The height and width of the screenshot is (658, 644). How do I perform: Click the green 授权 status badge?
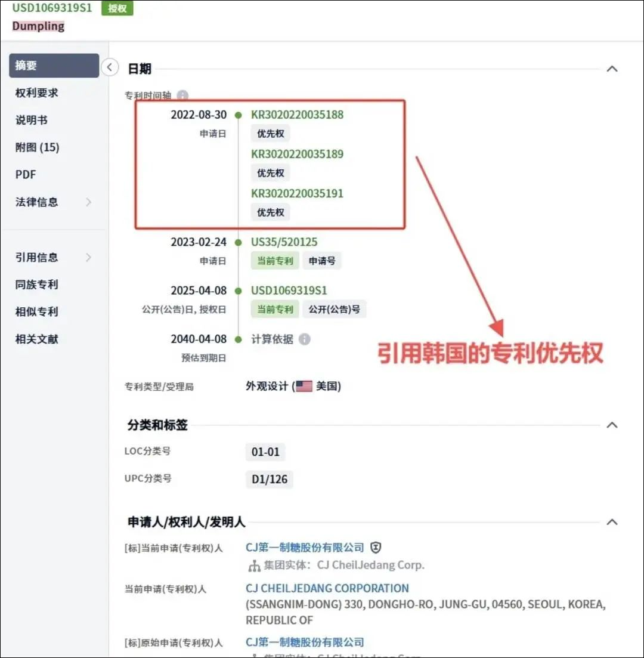click(x=117, y=8)
